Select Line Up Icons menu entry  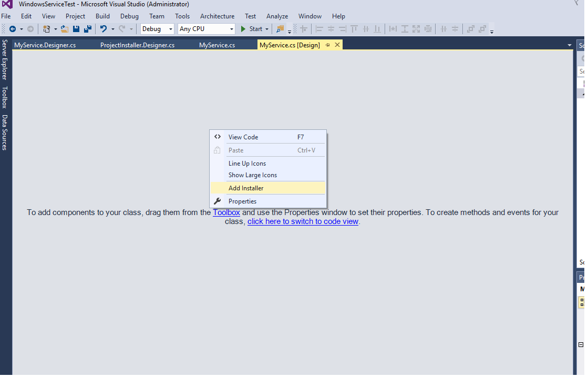268,164
